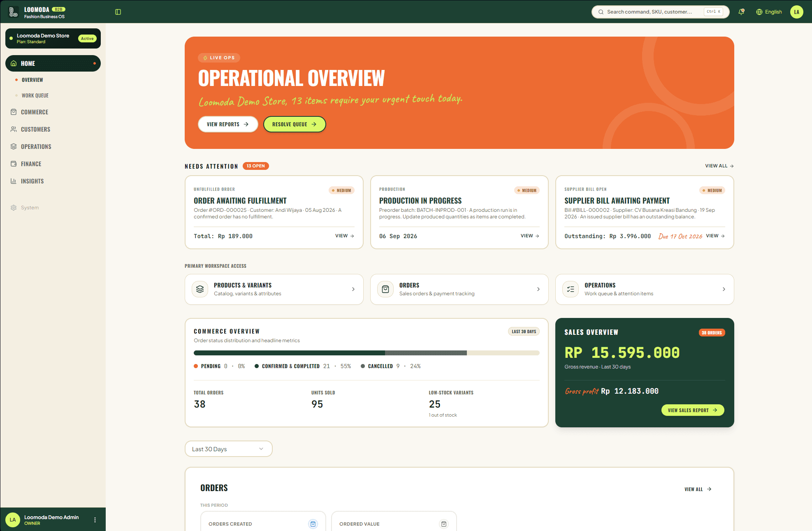Click the Insights chart icon in sidebar
This screenshot has width=812, height=531.
[14, 181]
